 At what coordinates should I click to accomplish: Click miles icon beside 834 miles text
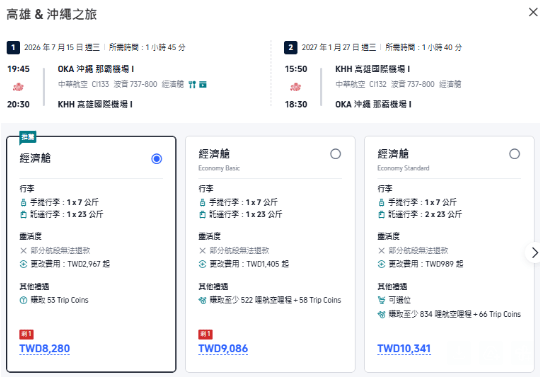coord(381,314)
